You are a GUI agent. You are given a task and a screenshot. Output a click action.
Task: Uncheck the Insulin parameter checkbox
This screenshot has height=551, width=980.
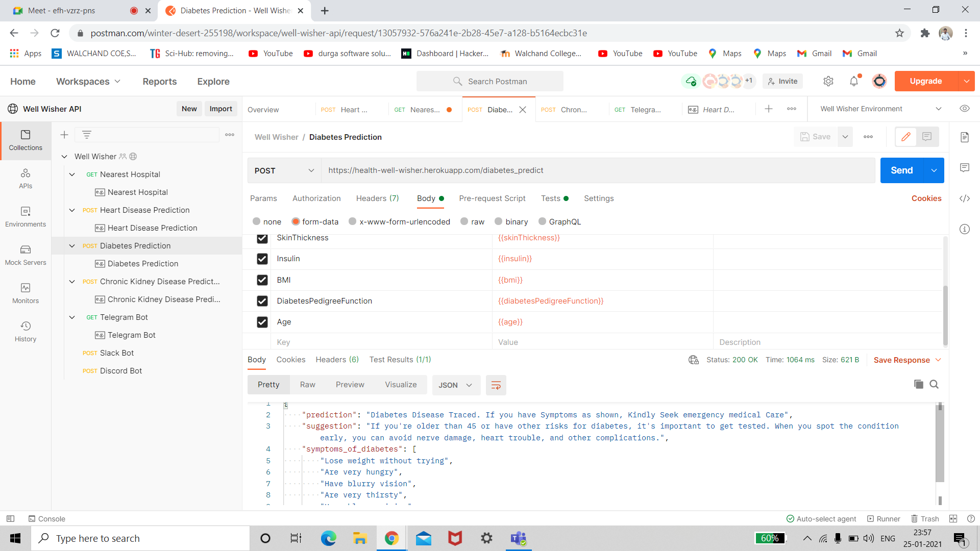[x=262, y=259]
